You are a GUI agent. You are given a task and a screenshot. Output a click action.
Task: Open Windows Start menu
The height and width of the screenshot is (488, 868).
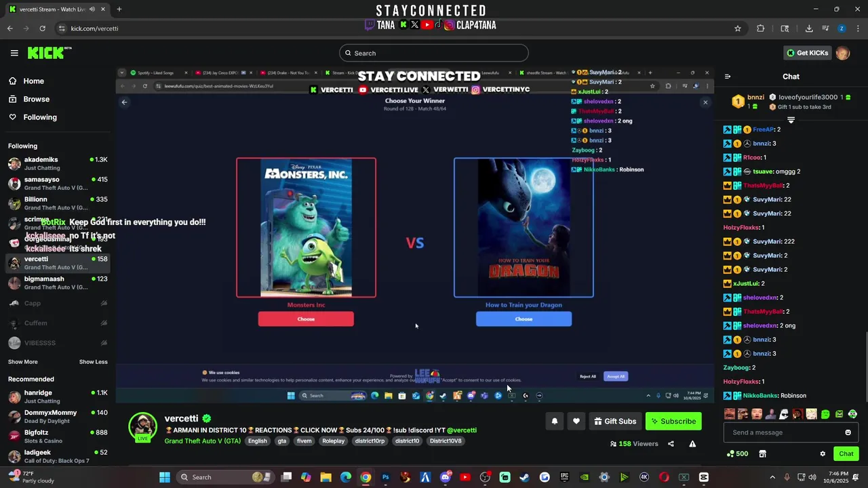165,477
